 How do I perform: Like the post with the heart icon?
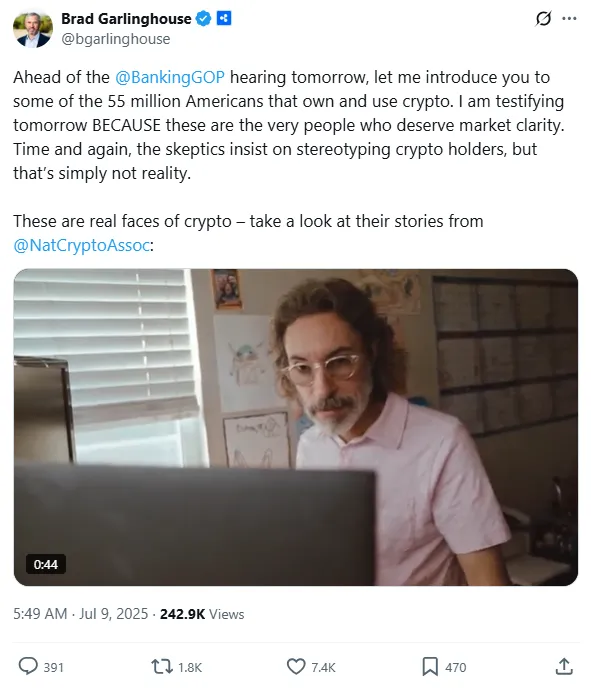[296, 666]
